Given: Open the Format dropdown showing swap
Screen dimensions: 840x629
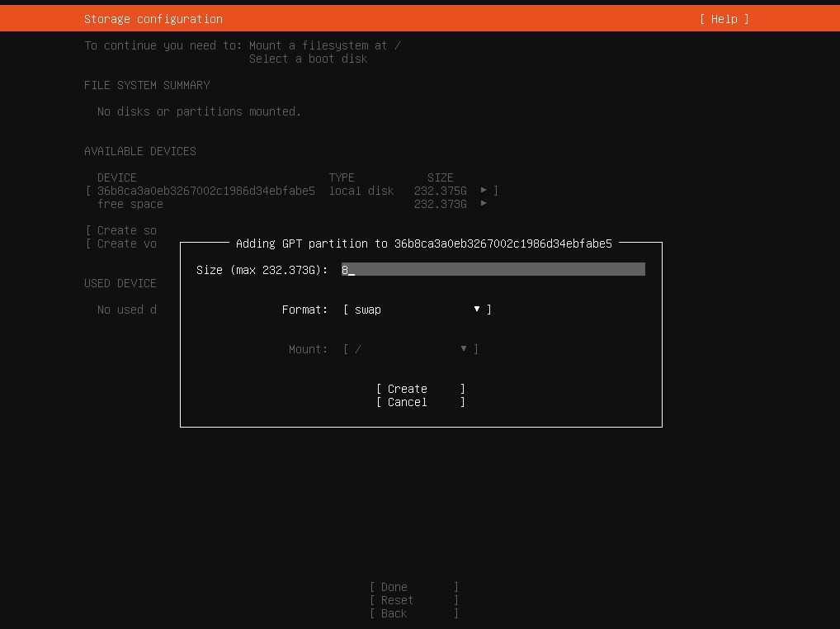Looking at the screenshot, I should pyautogui.click(x=418, y=310).
